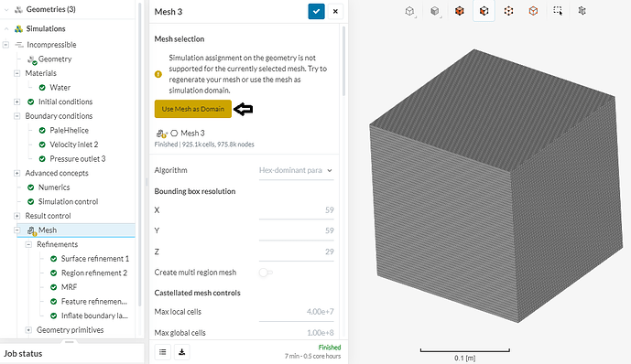The height and width of the screenshot is (364, 631).
Task: Open Region refinement 2
Action: point(94,273)
